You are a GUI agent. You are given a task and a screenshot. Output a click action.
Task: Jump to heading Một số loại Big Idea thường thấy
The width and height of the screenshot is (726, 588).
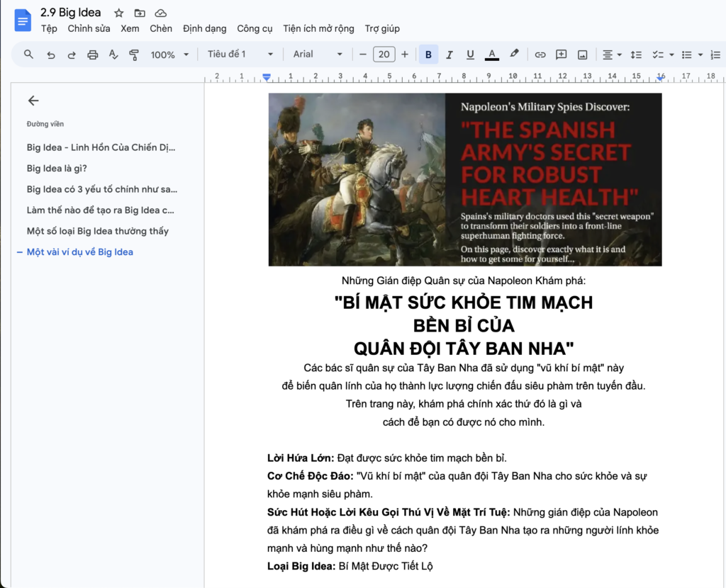click(98, 231)
